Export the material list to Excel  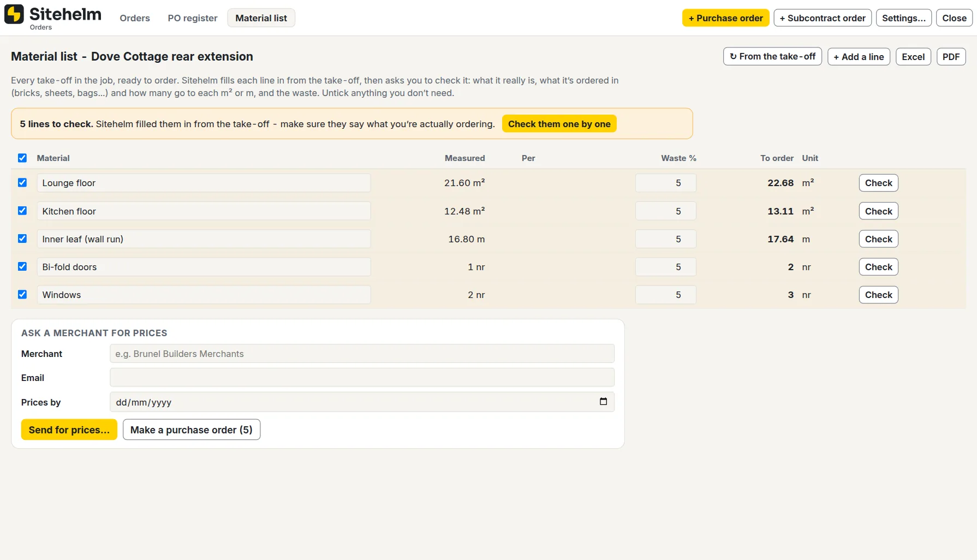(913, 57)
